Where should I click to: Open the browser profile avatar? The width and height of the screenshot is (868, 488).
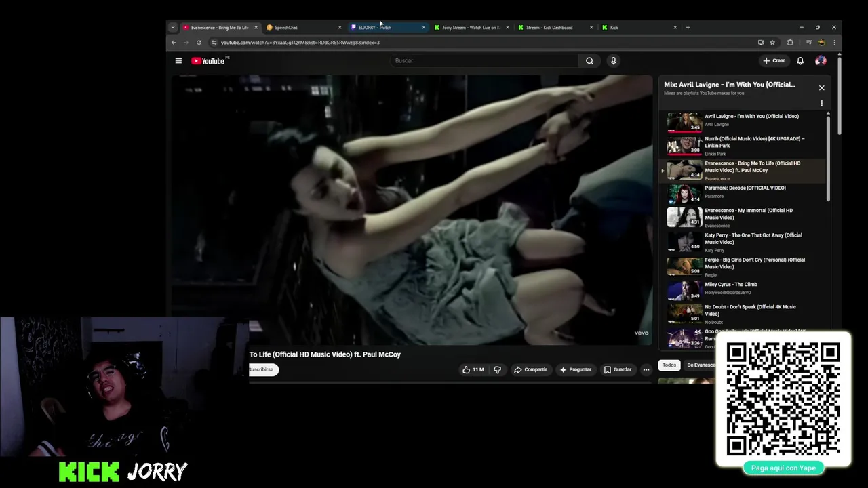821,43
